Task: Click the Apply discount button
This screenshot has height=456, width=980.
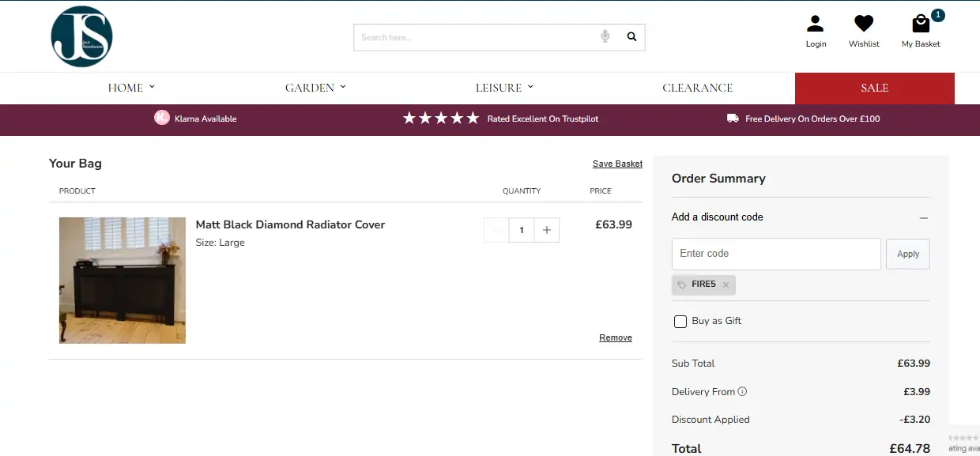Action: (907, 254)
